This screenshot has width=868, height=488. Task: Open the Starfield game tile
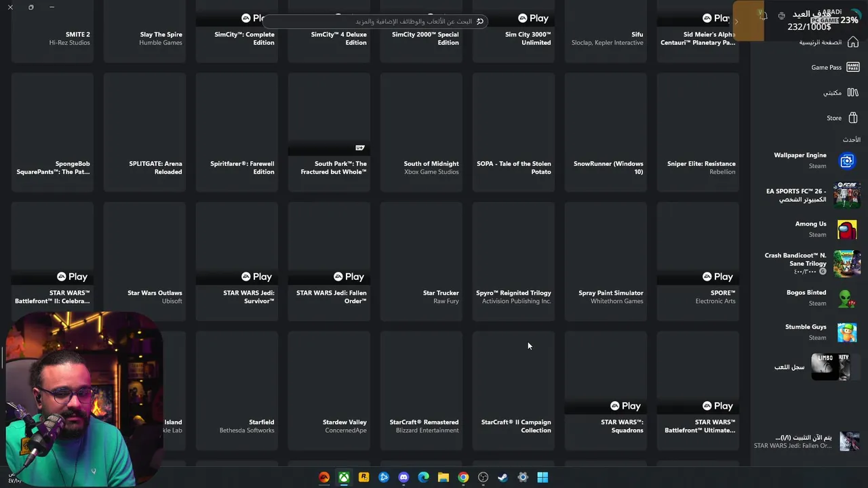(237, 391)
